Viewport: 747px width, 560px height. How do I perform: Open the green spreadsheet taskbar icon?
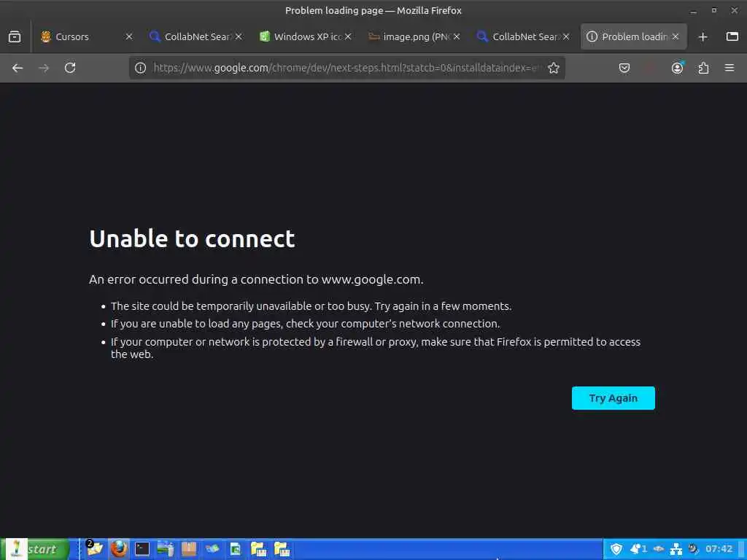[x=236, y=549]
